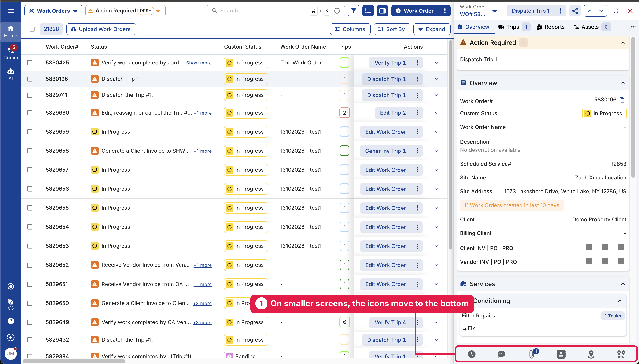
Task: Open AI assistant in sidebar
Action: click(11, 74)
